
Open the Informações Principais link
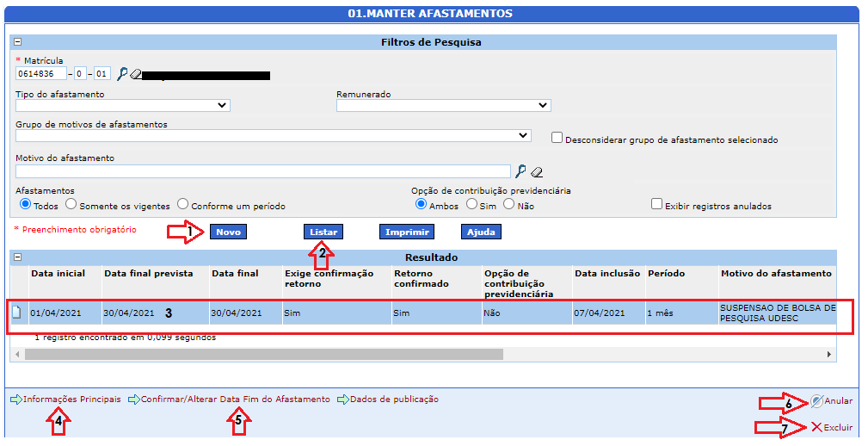click(71, 400)
